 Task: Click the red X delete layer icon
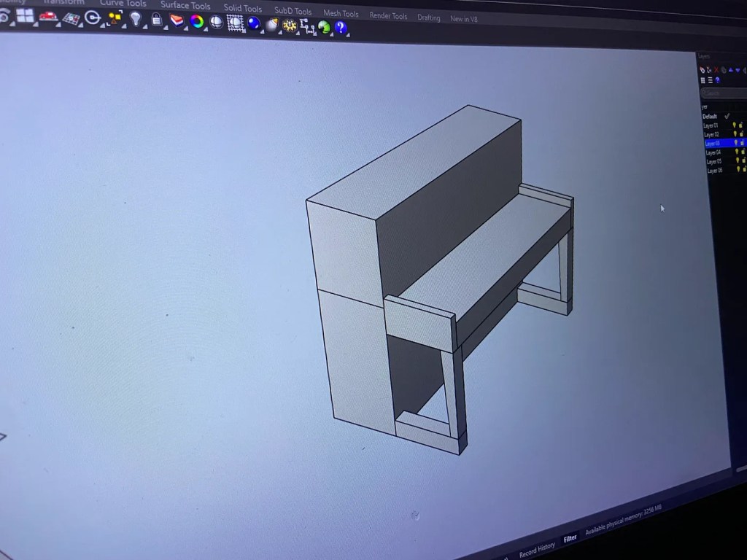[716, 70]
